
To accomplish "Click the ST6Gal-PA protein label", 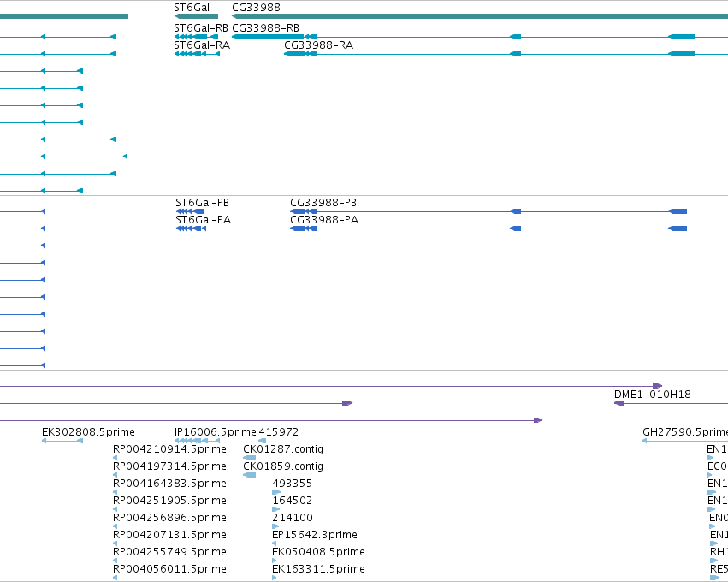I will (203, 220).
